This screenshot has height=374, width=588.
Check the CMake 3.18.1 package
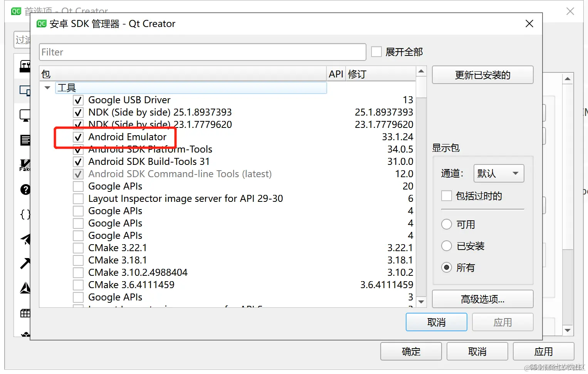[78, 260]
